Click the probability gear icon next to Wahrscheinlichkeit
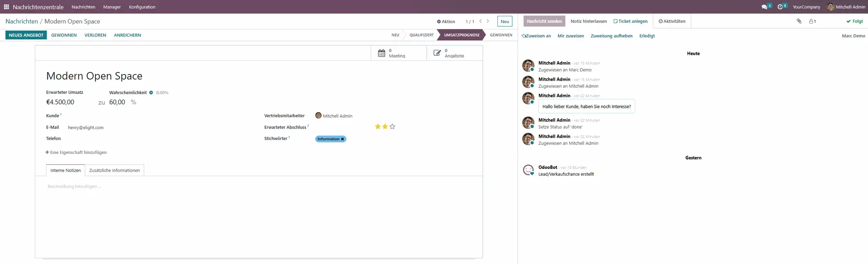The width and height of the screenshot is (868, 264). 151,92
